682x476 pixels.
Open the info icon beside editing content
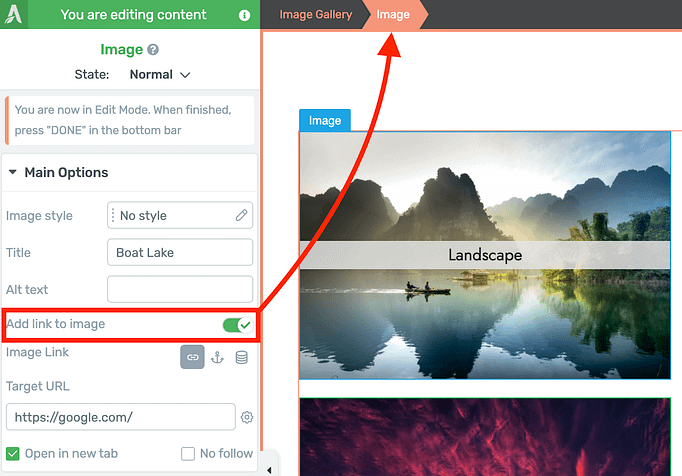[x=244, y=15]
